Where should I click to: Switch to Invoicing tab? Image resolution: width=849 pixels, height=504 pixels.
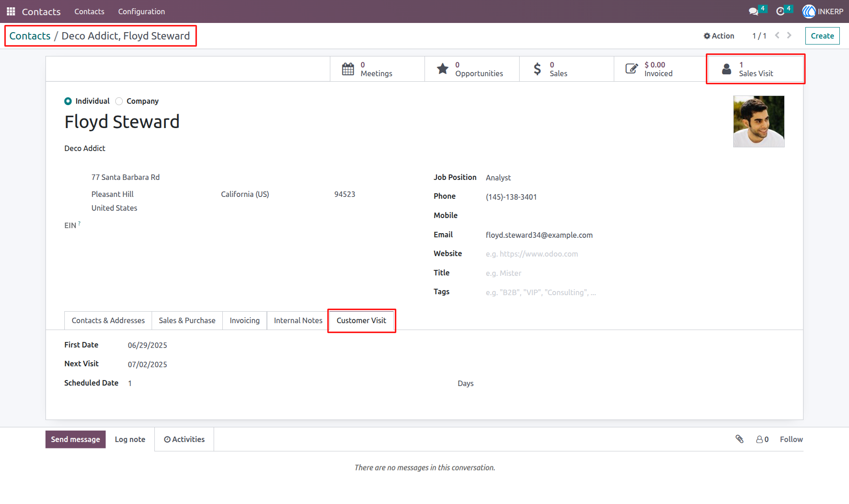[244, 320]
